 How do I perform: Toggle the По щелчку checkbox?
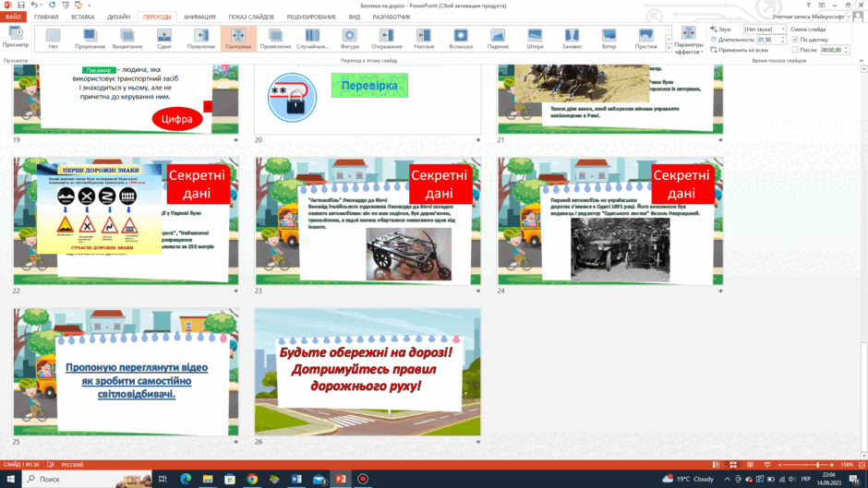[795, 40]
